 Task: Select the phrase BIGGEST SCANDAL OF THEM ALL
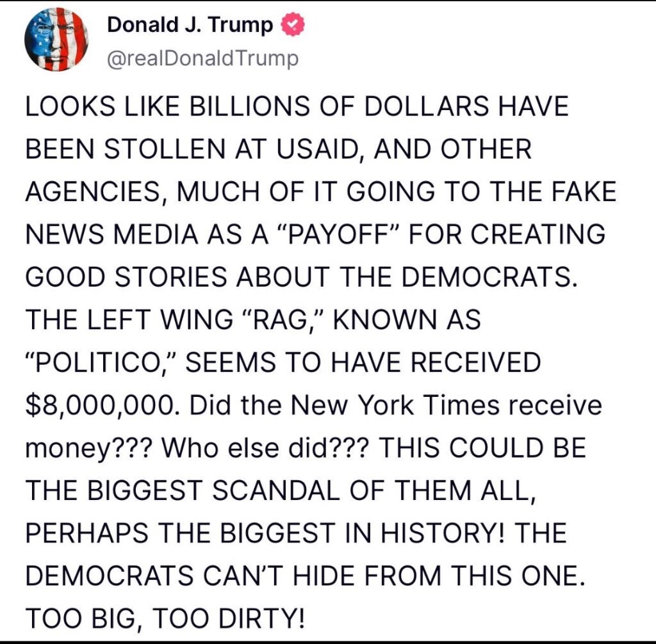tap(309, 491)
